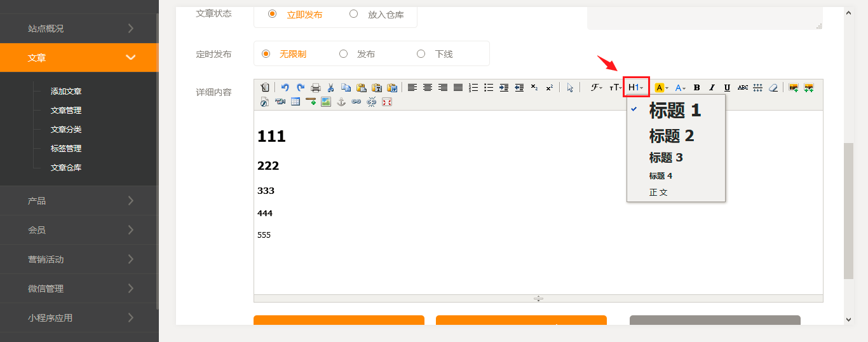The width and height of the screenshot is (868, 342).
Task: Choose the 发布 scheduled publish radio option
Action: point(343,54)
